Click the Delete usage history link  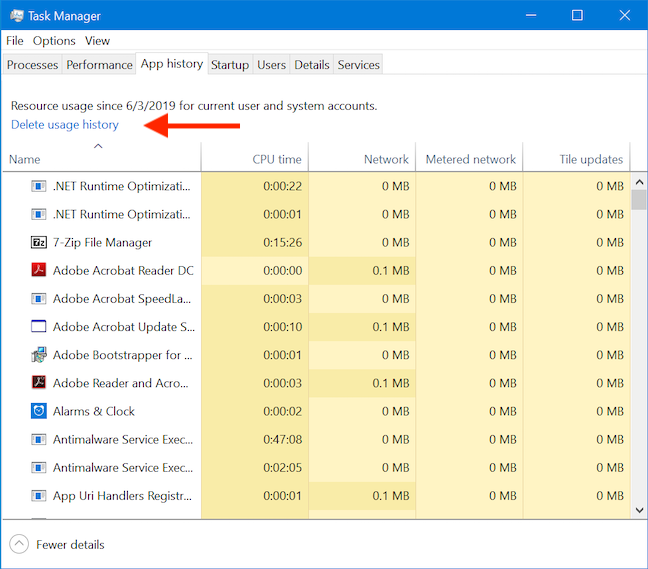point(64,124)
